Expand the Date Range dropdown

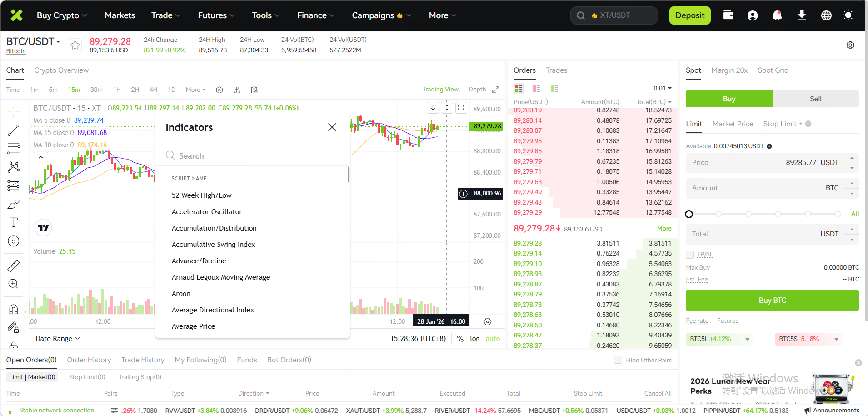pyautogui.click(x=58, y=339)
